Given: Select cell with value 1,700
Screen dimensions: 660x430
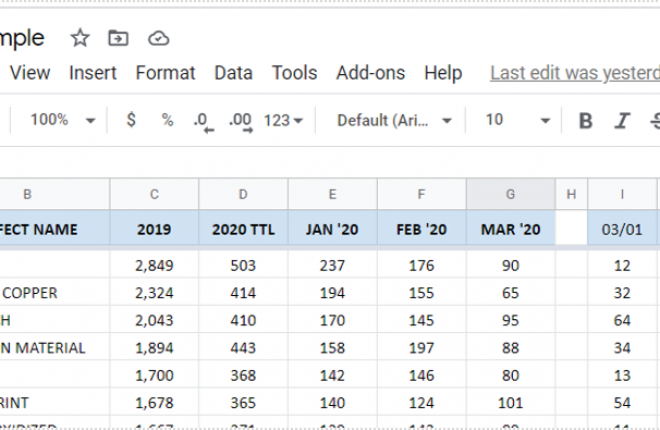Looking at the screenshot, I should tap(154, 375).
